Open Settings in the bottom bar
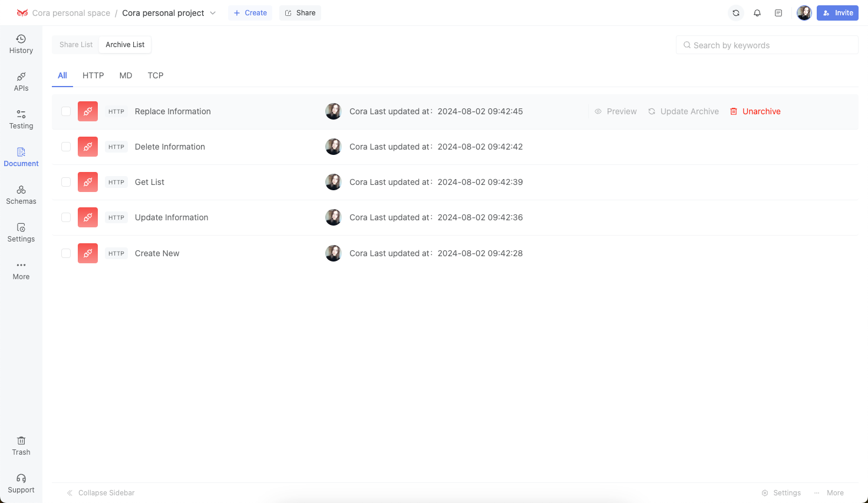868x503 pixels. coord(781,493)
